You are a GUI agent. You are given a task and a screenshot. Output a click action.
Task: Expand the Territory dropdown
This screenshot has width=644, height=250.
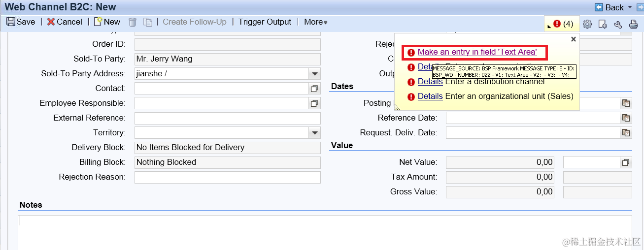click(x=314, y=133)
